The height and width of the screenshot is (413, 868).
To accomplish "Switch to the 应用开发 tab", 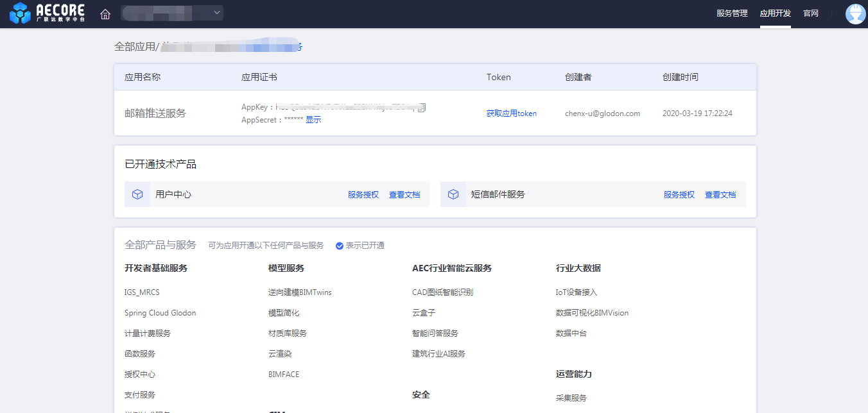I will pyautogui.click(x=775, y=13).
